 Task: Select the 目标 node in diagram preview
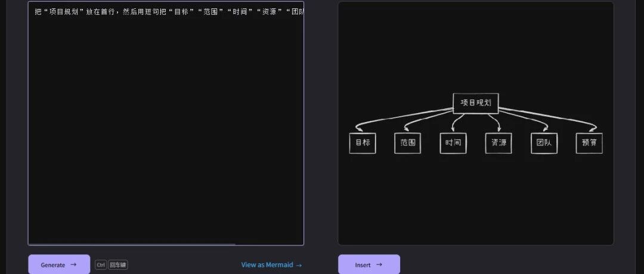pos(363,143)
